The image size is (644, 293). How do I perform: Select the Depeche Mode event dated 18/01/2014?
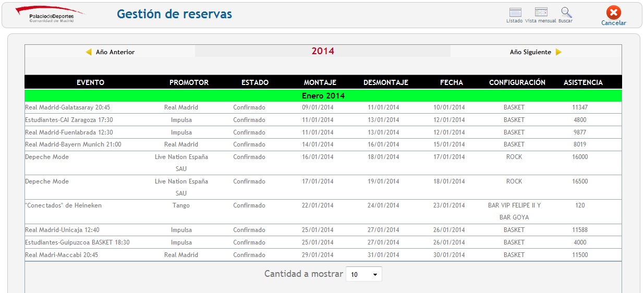coord(47,181)
